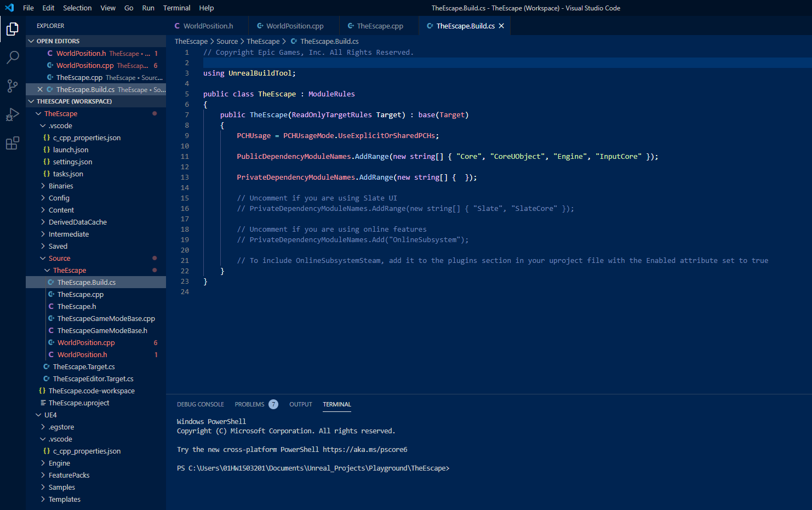Screen dimensions: 812x510
Task: Switch to the Output panel tab
Action: click(x=300, y=404)
